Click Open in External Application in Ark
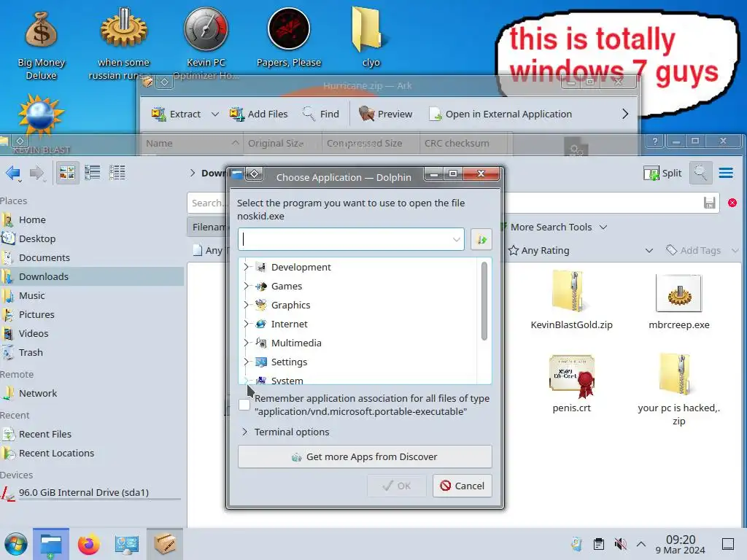 pyautogui.click(x=500, y=114)
